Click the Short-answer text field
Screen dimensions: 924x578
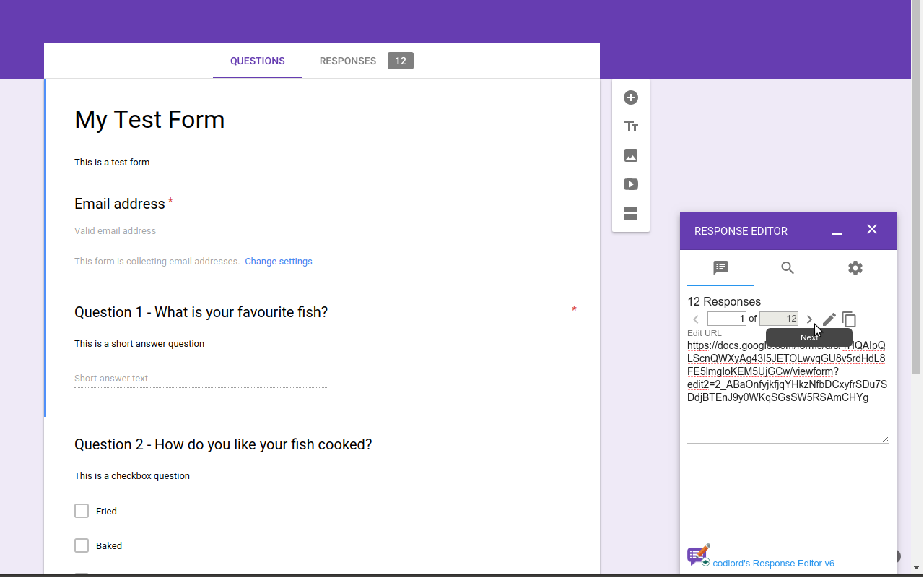(201, 379)
